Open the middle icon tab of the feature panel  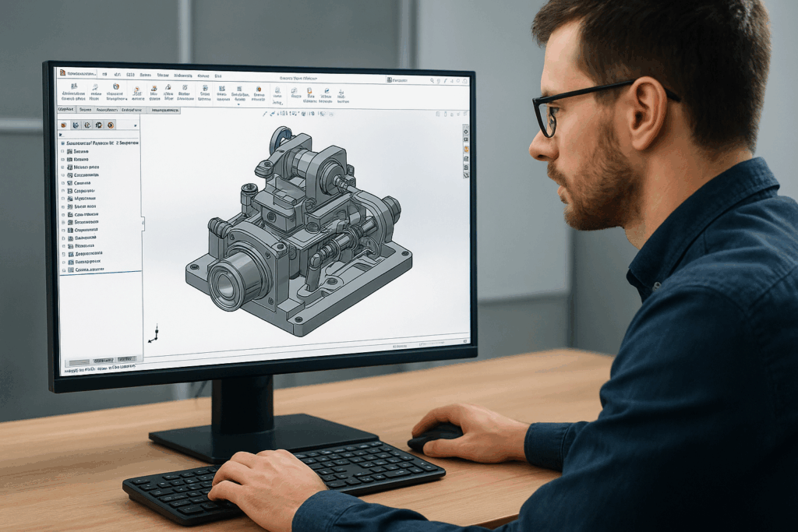(x=87, y=125)
